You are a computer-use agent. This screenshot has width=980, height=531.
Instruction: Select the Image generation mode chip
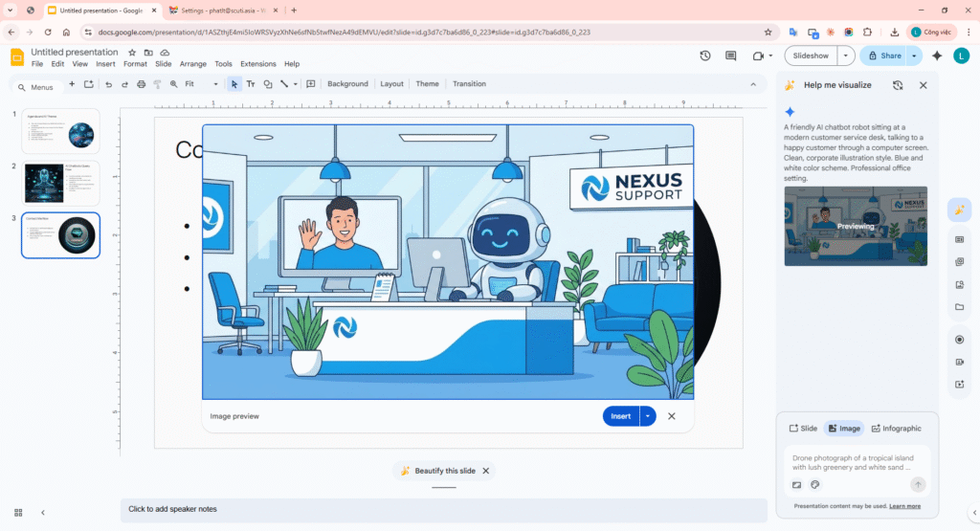coord(843,429)
